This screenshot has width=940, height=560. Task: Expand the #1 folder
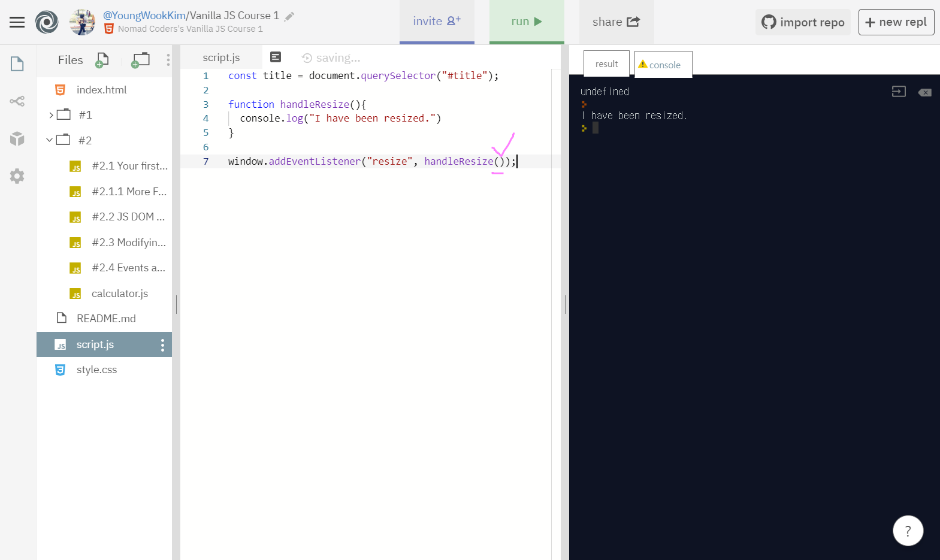[52, 115]
